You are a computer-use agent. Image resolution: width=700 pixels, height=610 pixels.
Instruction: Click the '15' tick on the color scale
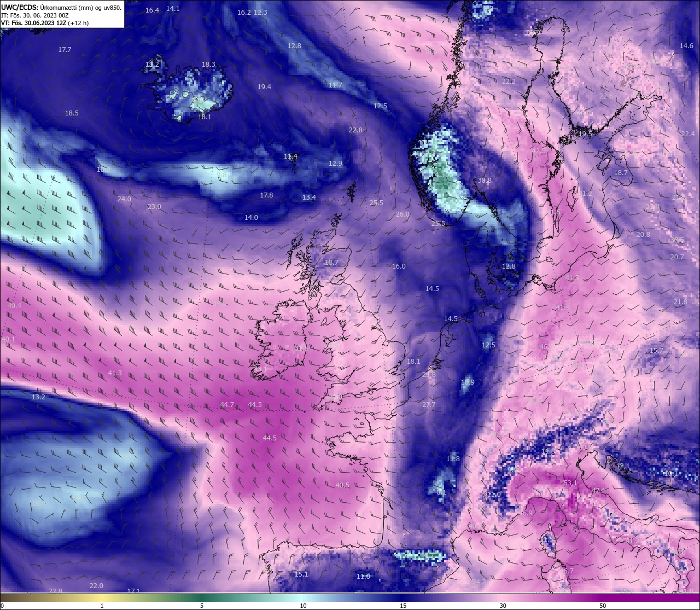[403, 606]
